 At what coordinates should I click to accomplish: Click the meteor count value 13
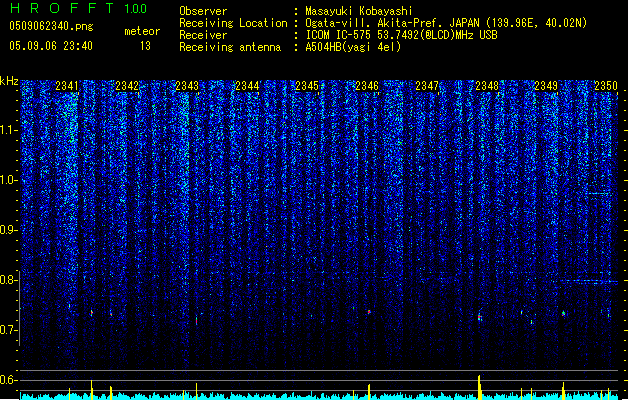click(x=145, y=46)
